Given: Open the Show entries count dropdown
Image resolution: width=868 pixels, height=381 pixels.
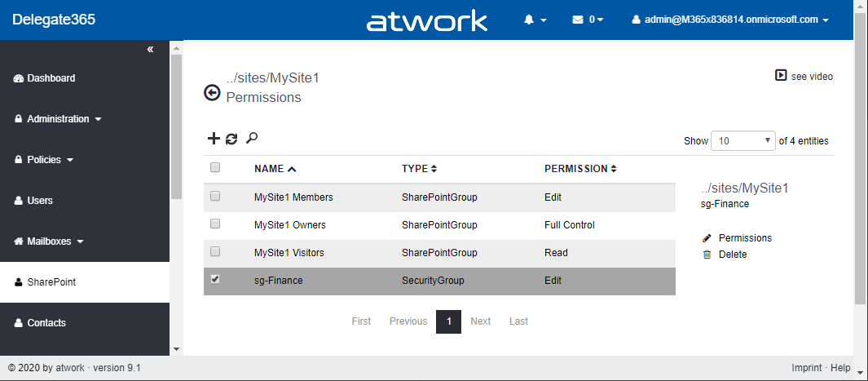Looking at the screenshot, I should coord(743,140).
